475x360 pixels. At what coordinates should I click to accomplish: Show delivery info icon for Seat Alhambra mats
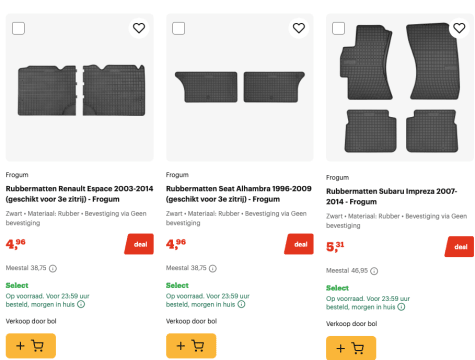241,304
